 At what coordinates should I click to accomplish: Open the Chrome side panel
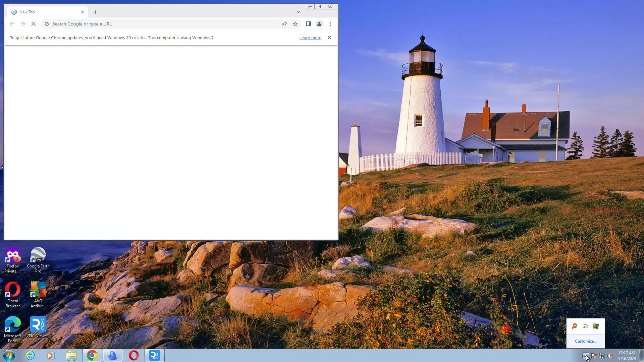[x=308, y=24]
